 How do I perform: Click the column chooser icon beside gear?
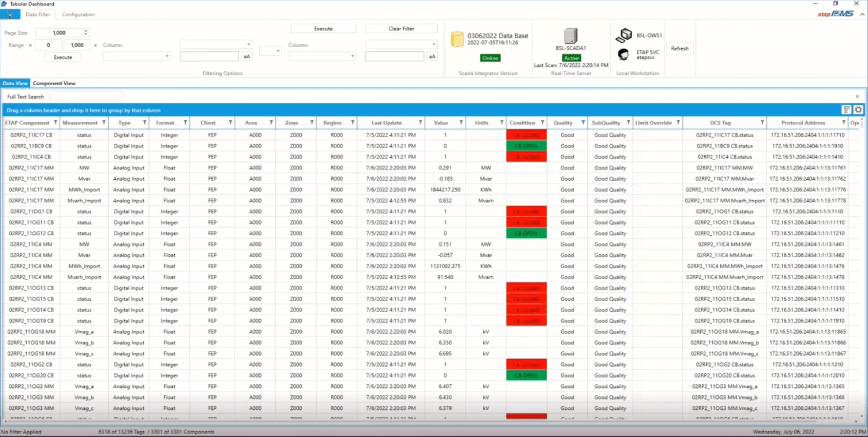[847, 110]
